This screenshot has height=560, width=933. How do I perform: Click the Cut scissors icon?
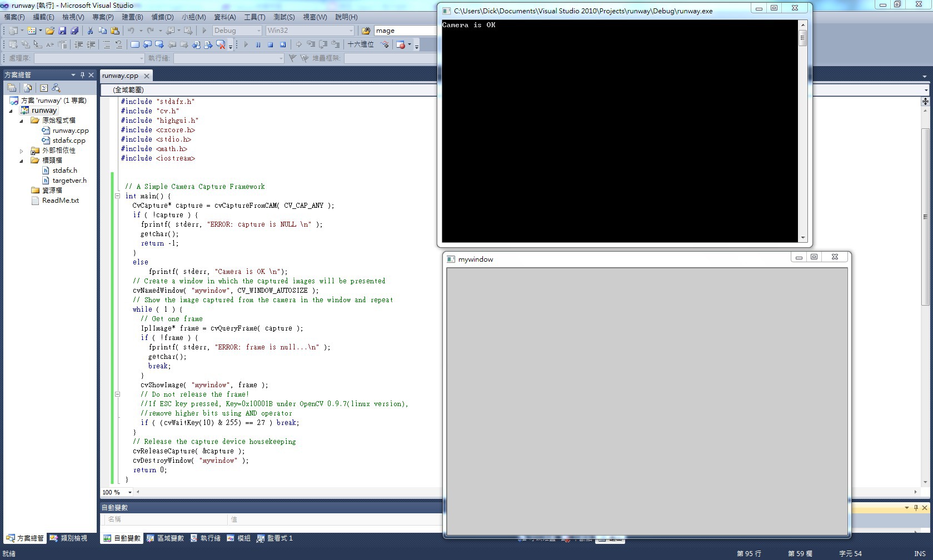coord(90,31)
